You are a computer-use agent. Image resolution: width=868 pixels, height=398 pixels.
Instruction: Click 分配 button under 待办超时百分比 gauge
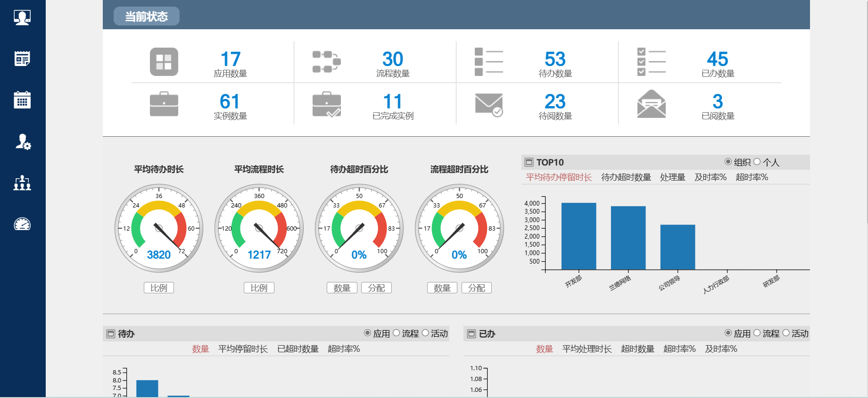(376, 288)
